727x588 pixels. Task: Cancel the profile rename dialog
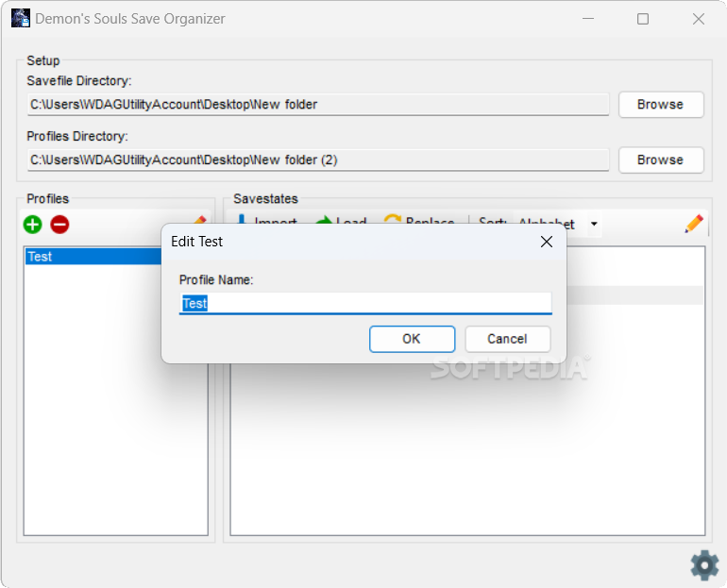coord(507,339)
